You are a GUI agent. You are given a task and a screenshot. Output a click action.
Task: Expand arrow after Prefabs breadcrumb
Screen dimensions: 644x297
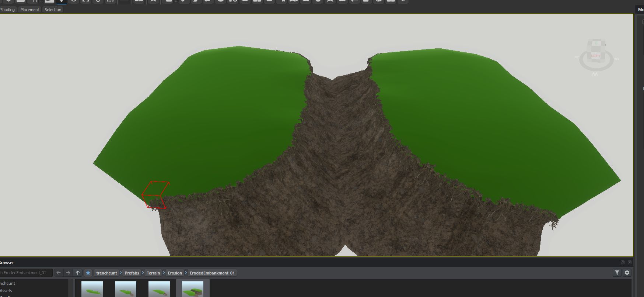point(143,273)
